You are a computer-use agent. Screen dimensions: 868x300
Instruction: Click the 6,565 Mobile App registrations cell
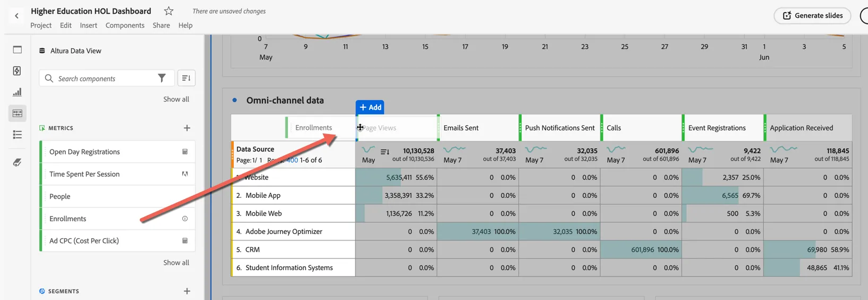pyautogui.click(x=722, y=195)
